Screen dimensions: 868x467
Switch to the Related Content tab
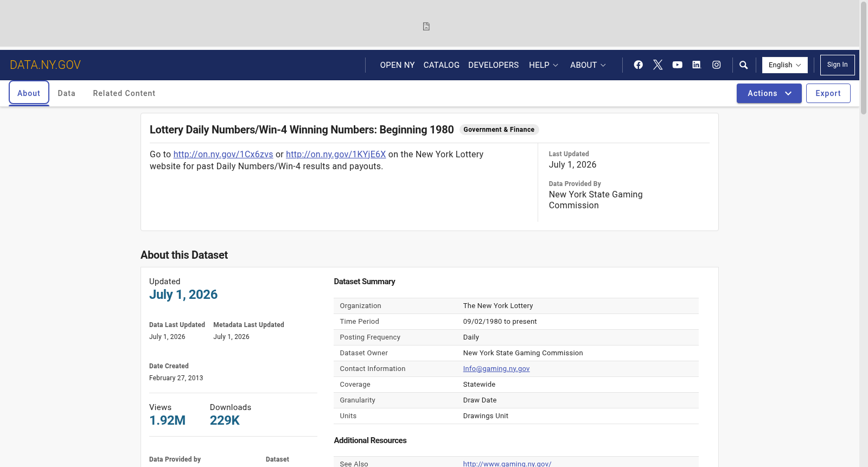pyautogui.click(x=124, y=93)
